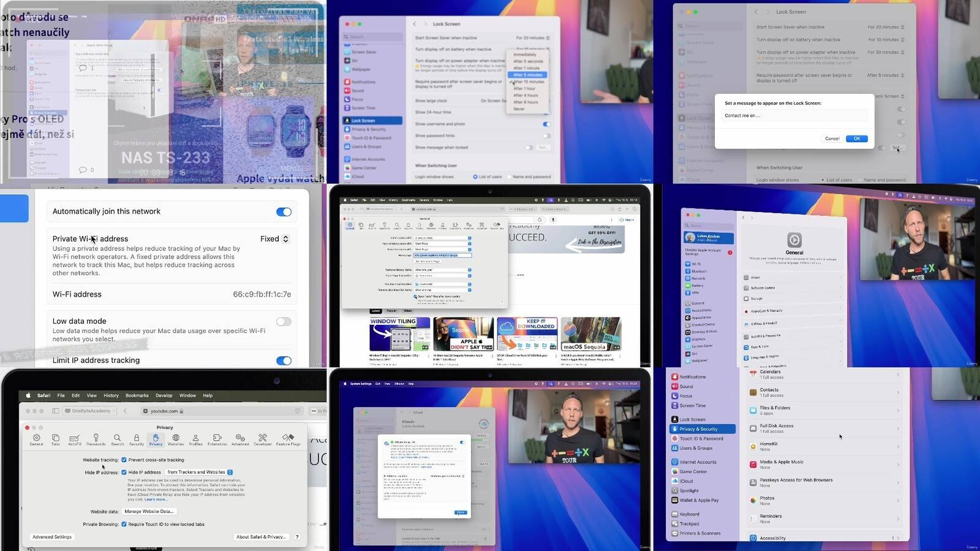Open the WINDOW TILING video thumbnail
The height and width of the screenshot is (551, 980).
(399, 334)
